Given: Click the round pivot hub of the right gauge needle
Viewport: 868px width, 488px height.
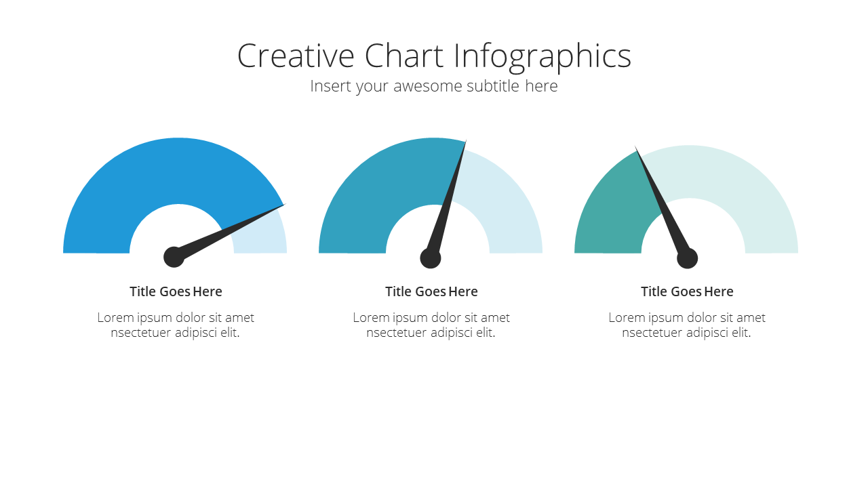Looking at the screenshot, I should [x=687, y=258].
